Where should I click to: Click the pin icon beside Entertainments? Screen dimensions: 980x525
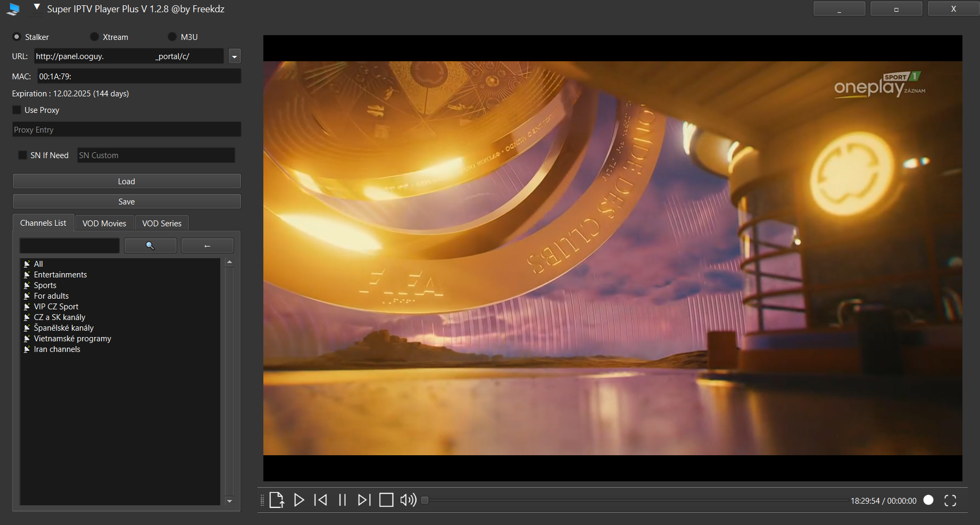[27, 275]
